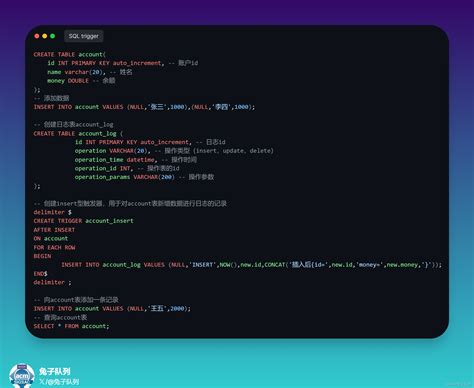Click the line 'CREATE TABLE account_log ('
The height and width of the screenshot is (388, 474).
tap(78, 133)
